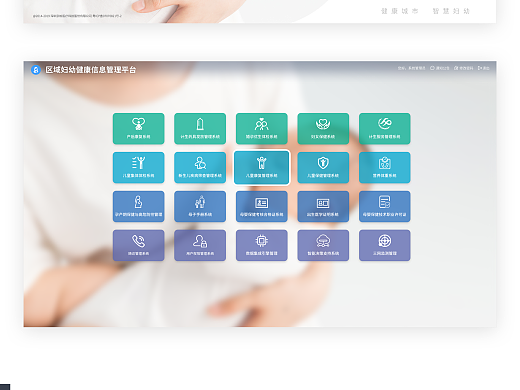Open the green tile with hands-holding-heart icon
The width and height of the screenshot is (520, 390).
click(x=323, y=129)
